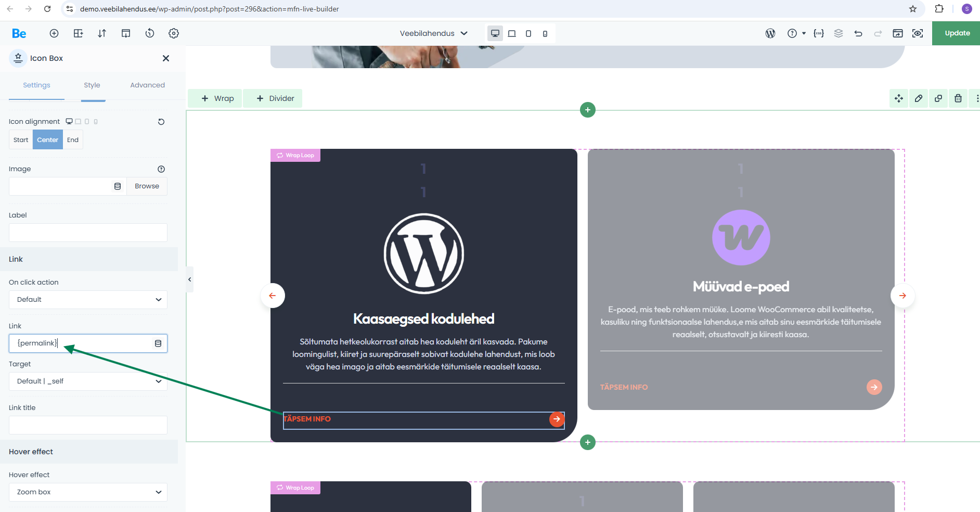This screenshot has width=980, height=512.
Task: Click the slider next arrow on right
Action: coord(902,296)
